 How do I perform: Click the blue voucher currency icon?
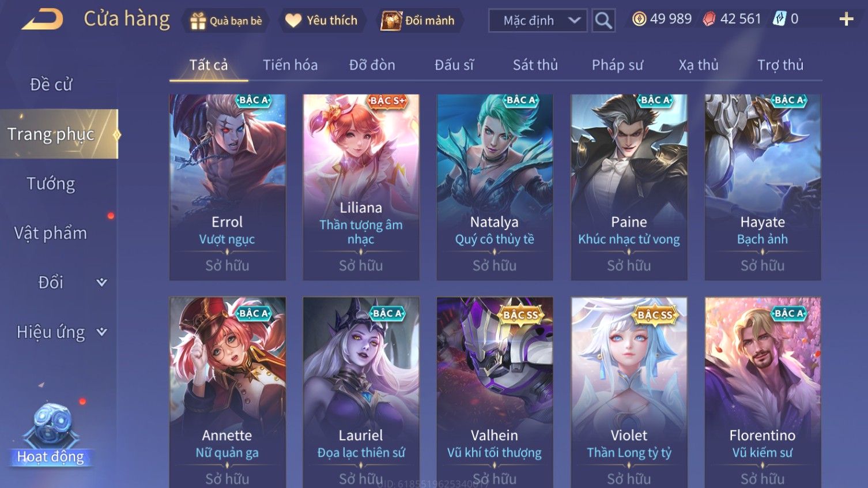[780, 19]
